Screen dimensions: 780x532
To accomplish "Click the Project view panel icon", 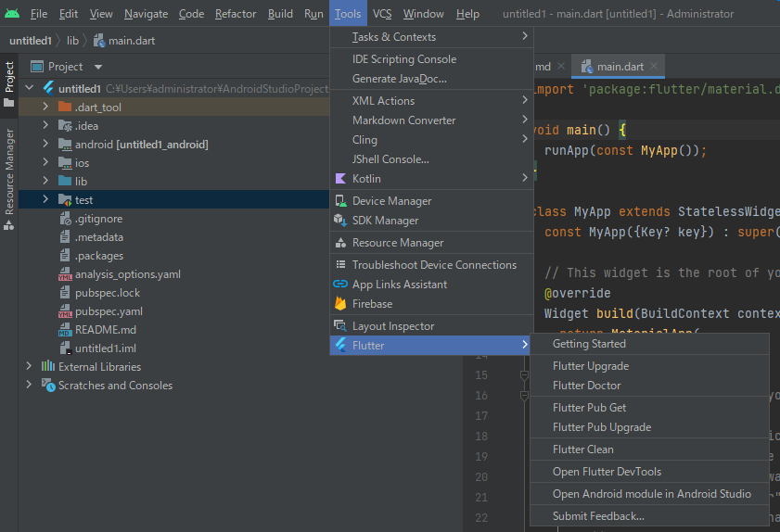I will [x=37, y=67].
